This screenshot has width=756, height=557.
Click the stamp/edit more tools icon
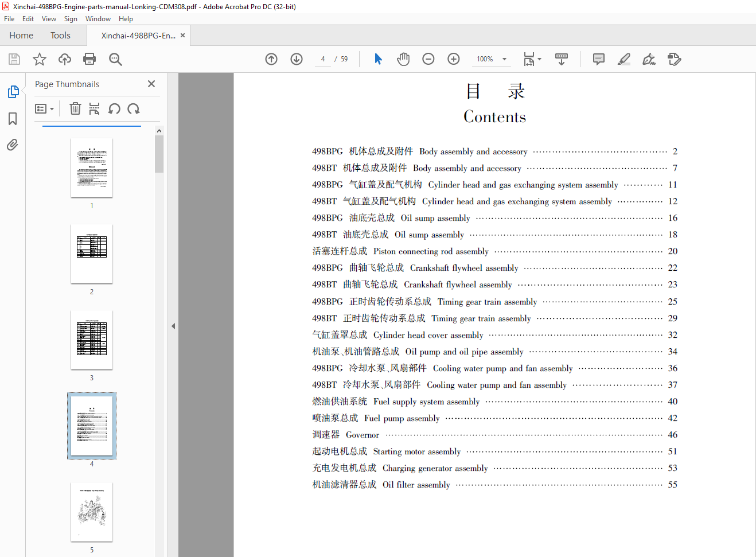(675, 59)
